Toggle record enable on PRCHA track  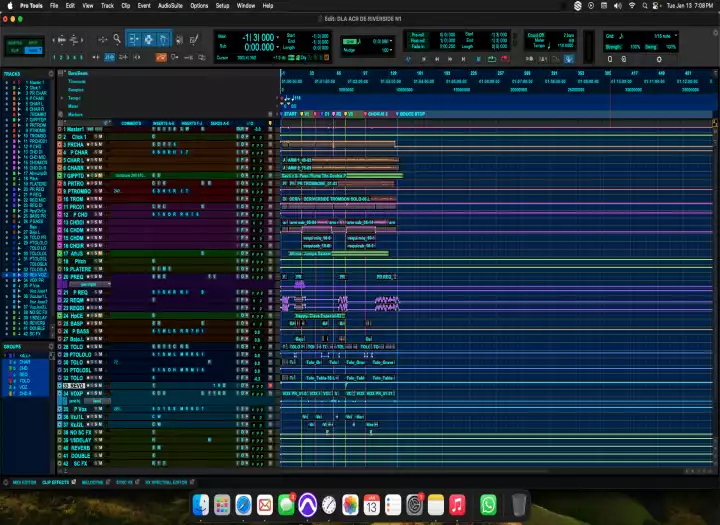(x=88, y=145)
